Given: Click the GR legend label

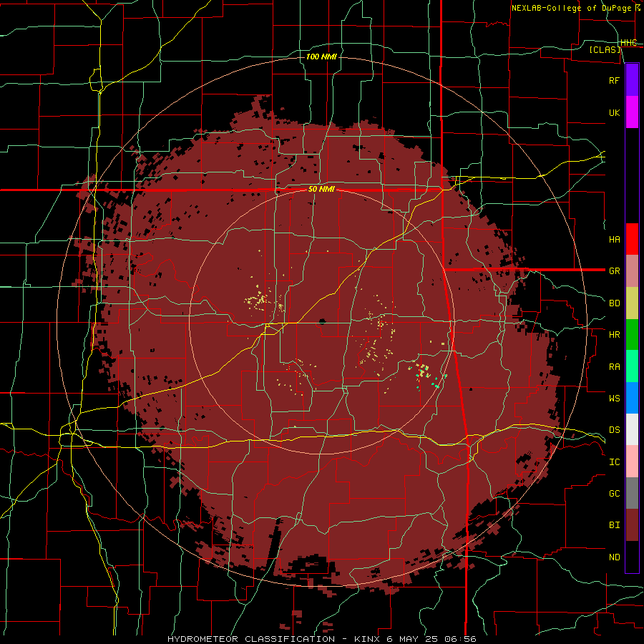Looking at the screenshot, I should point(614,271).
